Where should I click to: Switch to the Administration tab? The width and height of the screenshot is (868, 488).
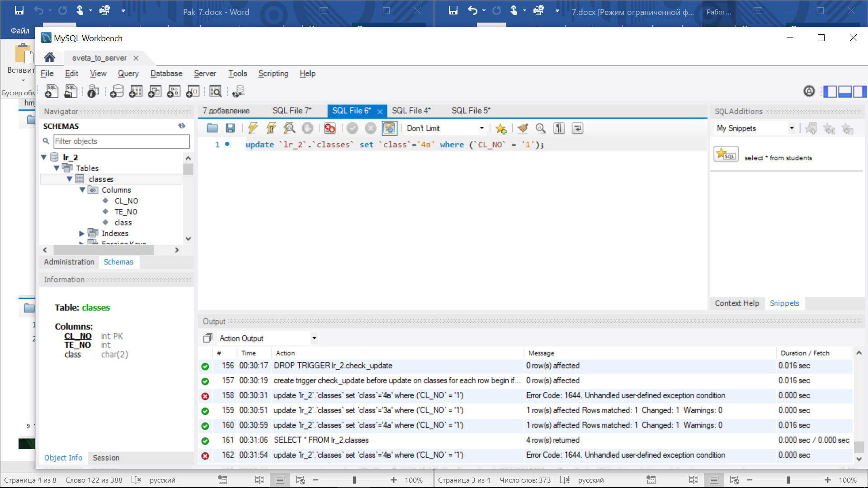(x=69, y=262)
